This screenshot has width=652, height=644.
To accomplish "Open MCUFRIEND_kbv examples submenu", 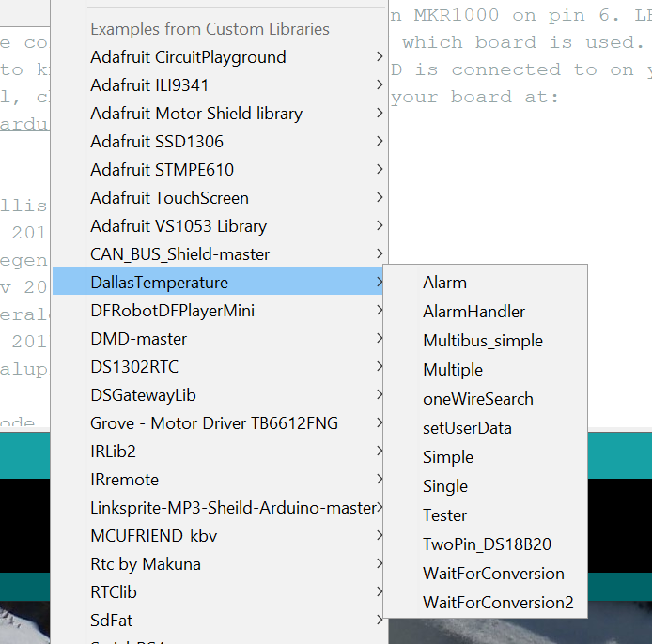I will (220, 536).
